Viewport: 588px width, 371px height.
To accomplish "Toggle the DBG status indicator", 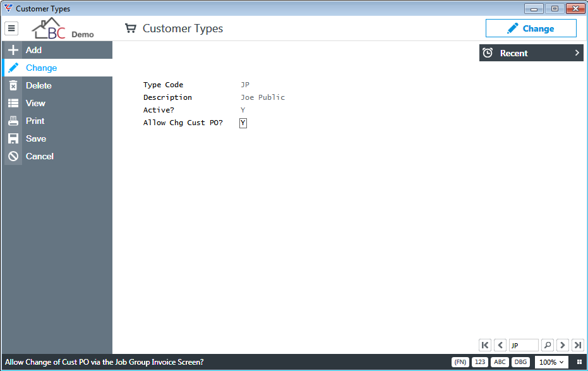I will [x=520, y=362].
